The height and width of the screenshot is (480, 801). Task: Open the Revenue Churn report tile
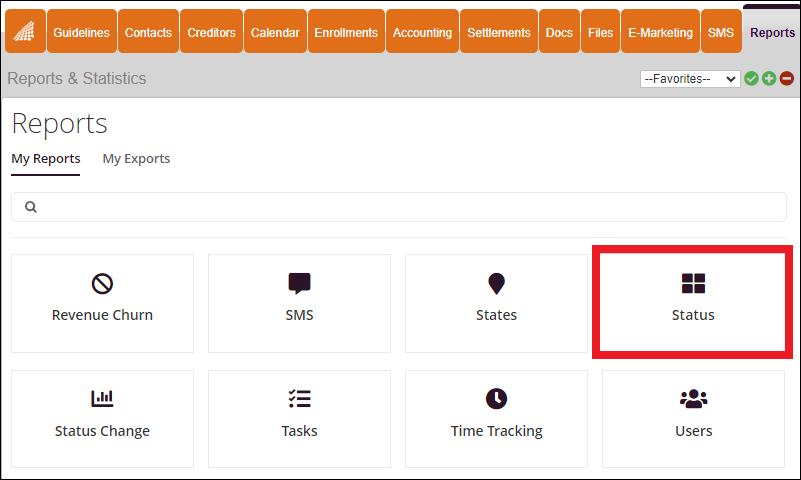[102, 303]
